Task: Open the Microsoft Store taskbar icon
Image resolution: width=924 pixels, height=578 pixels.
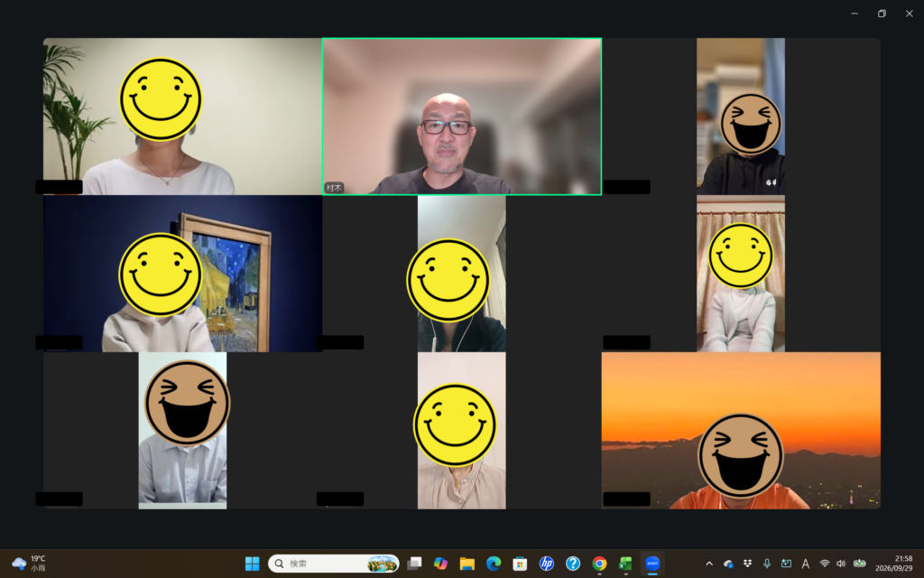Action: click(x=520, y=564)
